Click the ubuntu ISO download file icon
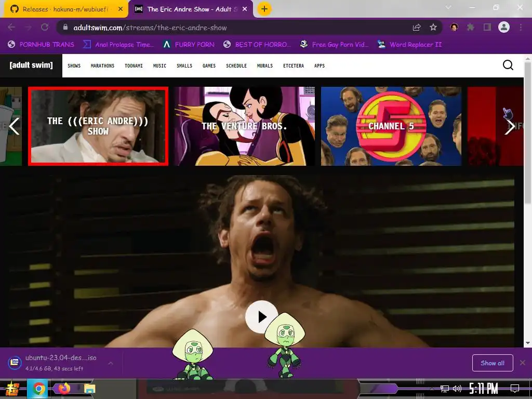The width and height of the screenshot is (532, 399). point(15,363)
